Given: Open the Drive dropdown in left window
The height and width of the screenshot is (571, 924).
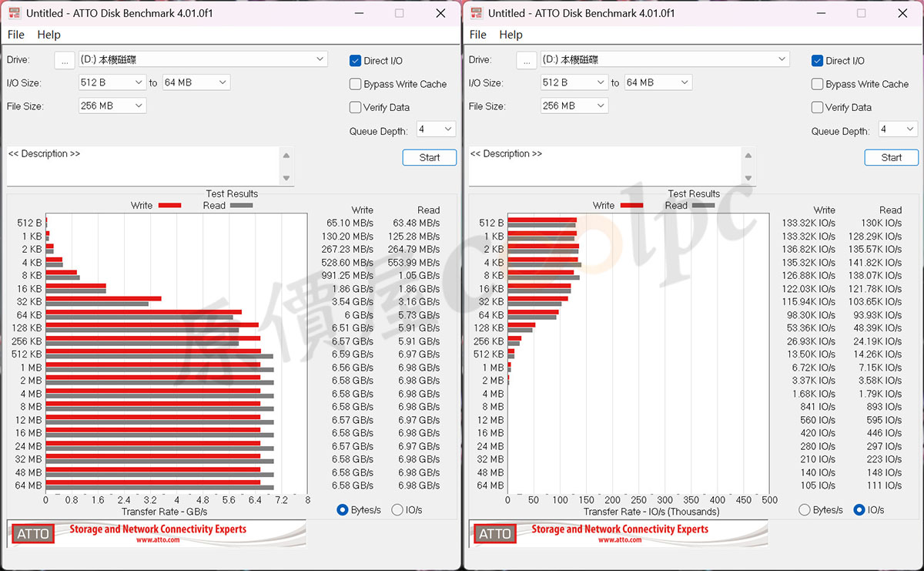Looking at the screenshot, I should (203, 59).
